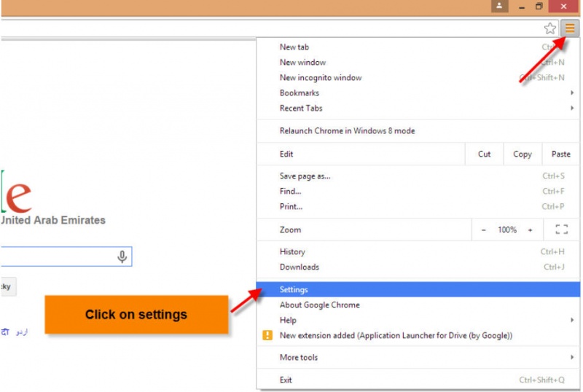
Task: Minimize the Chrome window
Action: pos(522,7)
